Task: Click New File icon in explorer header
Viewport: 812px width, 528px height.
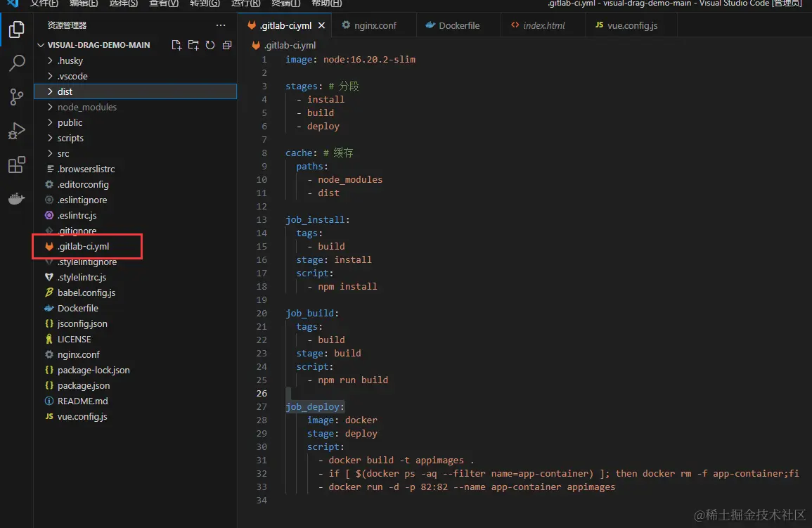Action: pos(176,45)
